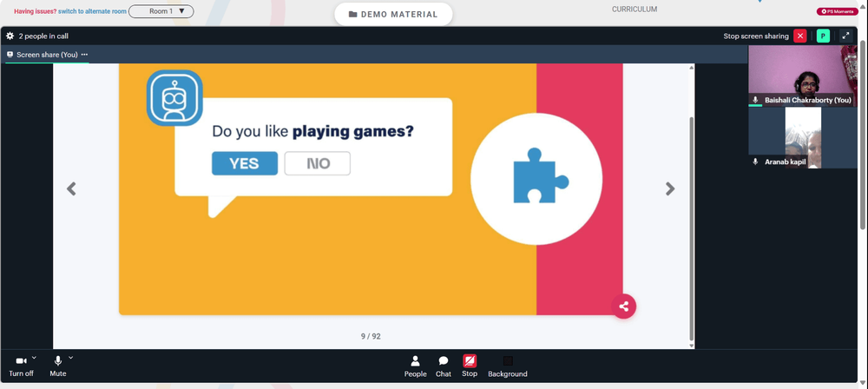Stop screen share from bottom bar
The image size is (868, 389).
pyautogui.click(x=470, y=366)
